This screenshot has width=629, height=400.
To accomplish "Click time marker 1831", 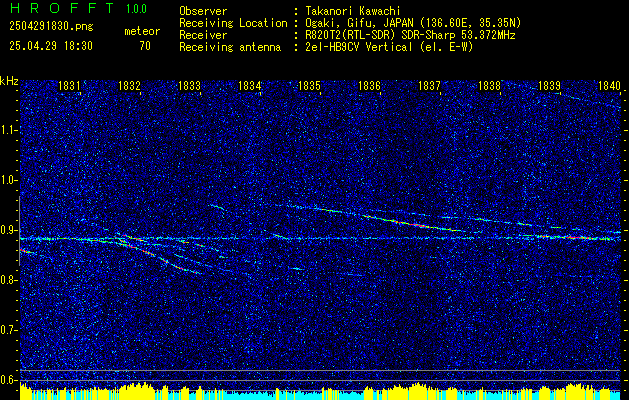I will [69, 85].
